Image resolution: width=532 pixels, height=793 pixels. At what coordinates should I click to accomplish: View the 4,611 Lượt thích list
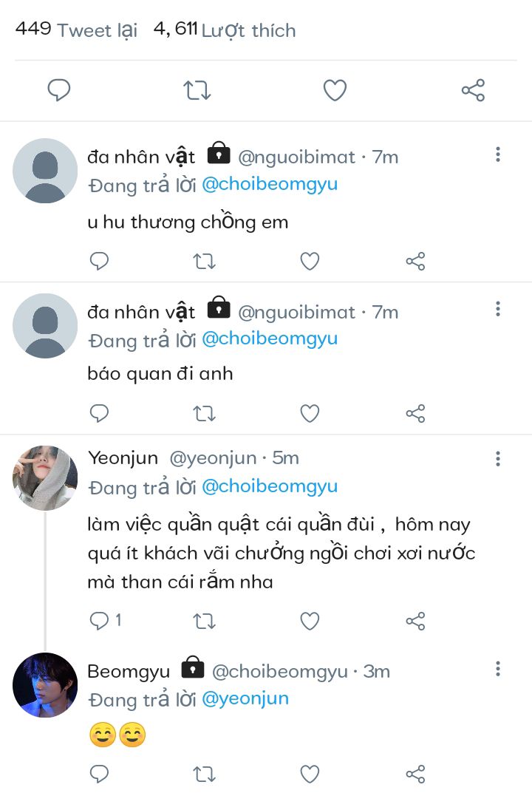point(225,30)
